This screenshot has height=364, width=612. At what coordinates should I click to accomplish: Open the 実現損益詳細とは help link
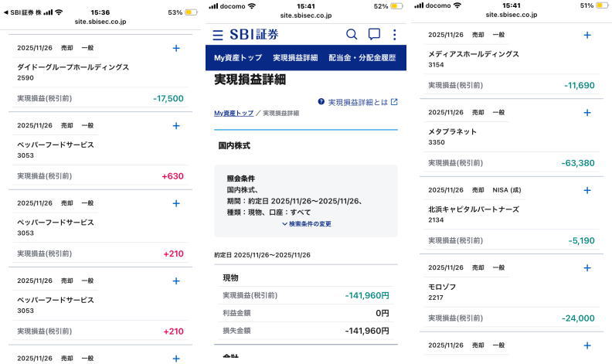tap(358, 102)
